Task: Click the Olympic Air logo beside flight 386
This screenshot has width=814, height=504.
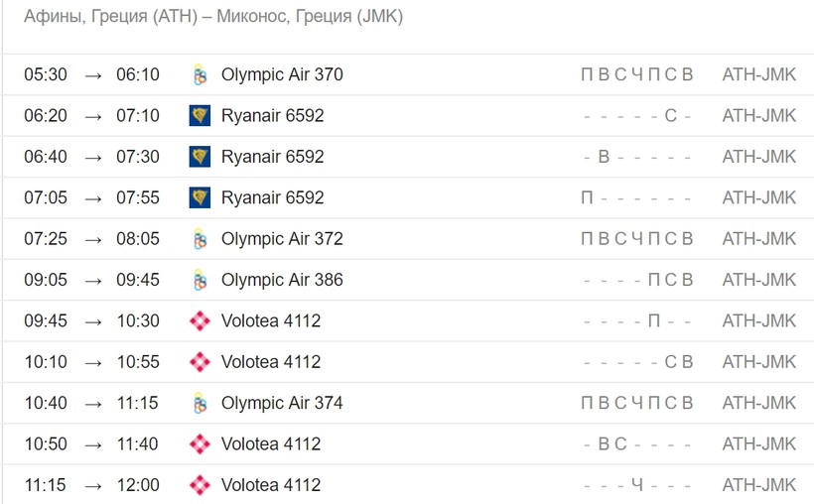Action: tap(200, 280)
